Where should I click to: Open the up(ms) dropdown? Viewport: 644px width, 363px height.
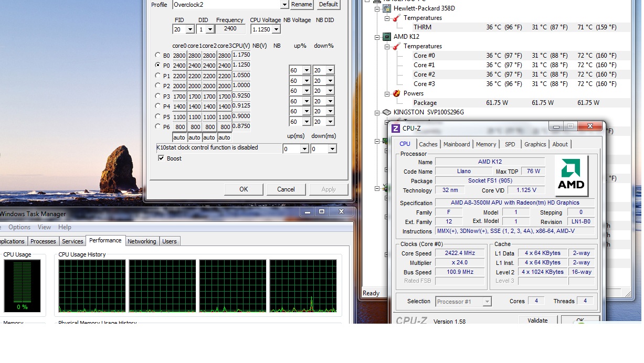point(304,149)
